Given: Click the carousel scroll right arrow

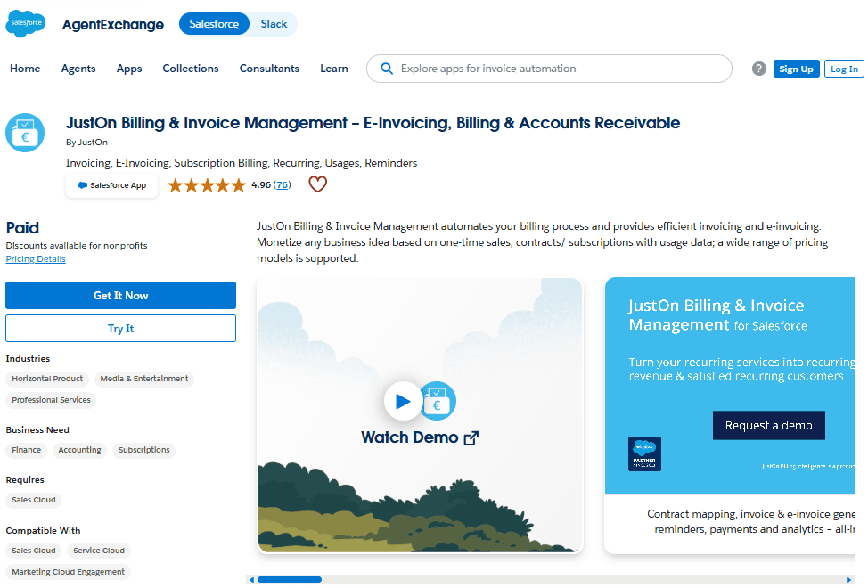Looking at the screenshot, I should [848, 580].
